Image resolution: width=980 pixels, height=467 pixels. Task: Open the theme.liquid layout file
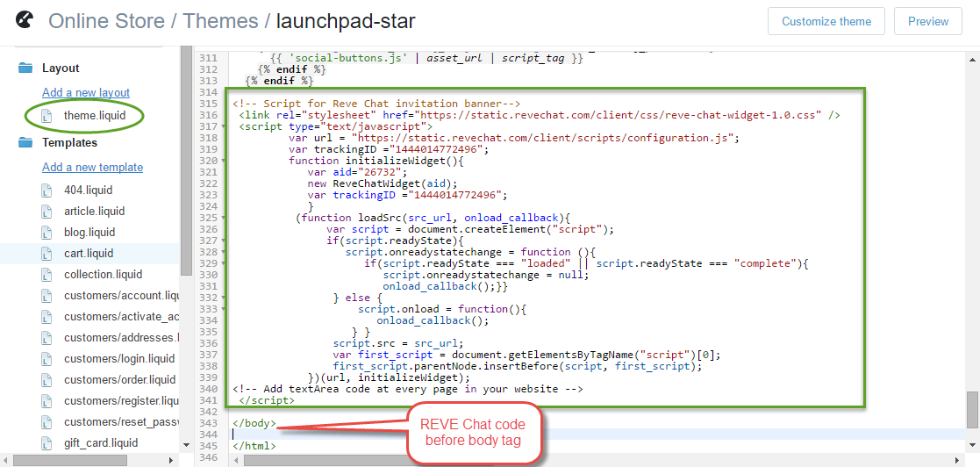pos(95,116)
